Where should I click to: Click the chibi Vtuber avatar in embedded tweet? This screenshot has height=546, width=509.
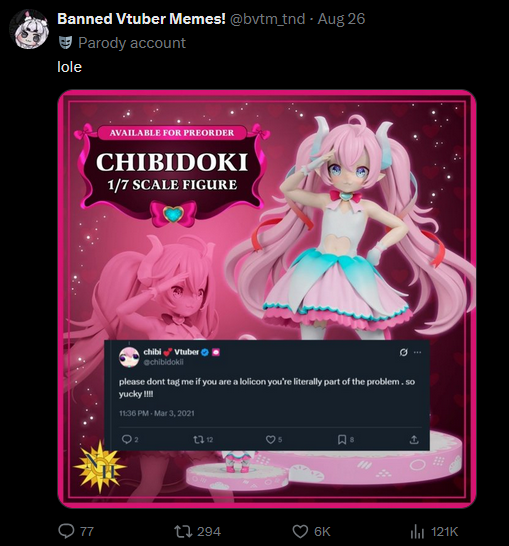pos(129,357)
